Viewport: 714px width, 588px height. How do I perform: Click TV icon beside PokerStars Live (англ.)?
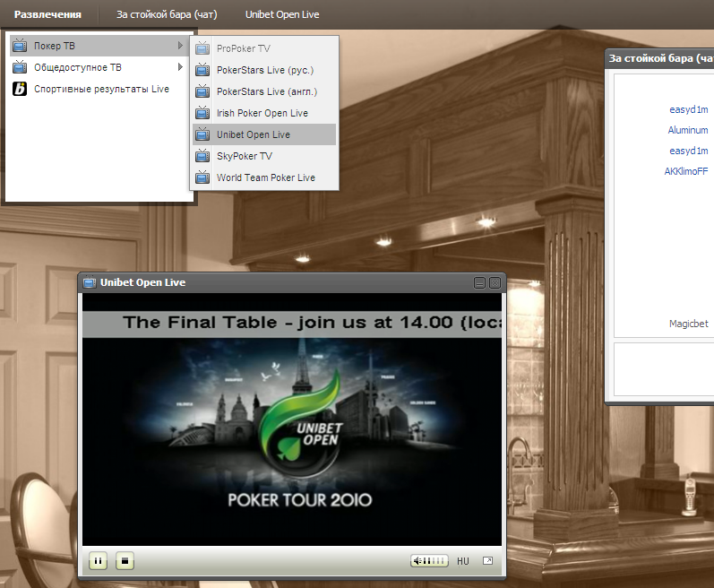pyautogui.click(x=202, y=91)
